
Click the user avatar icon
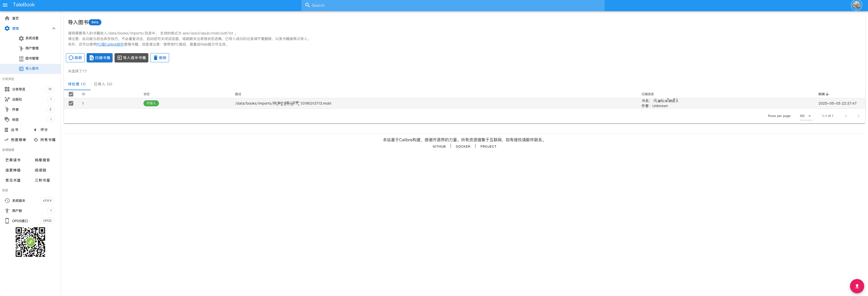tap(856, 5)
